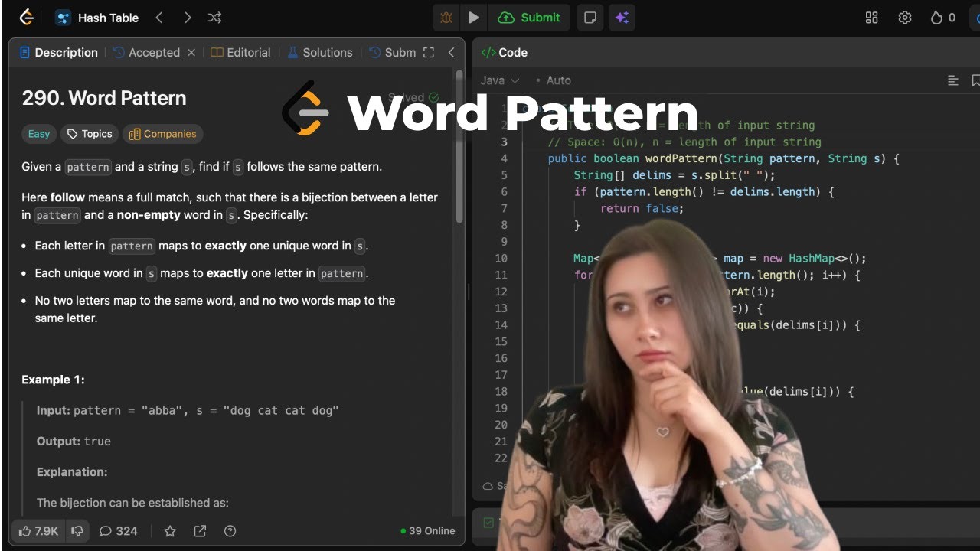Close the Accepted tab

191,53
